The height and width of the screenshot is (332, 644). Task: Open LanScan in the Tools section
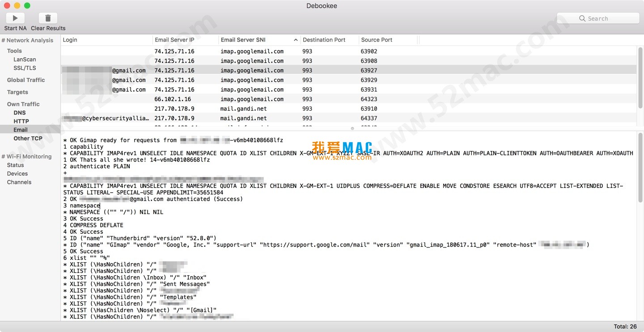(25, 60)
